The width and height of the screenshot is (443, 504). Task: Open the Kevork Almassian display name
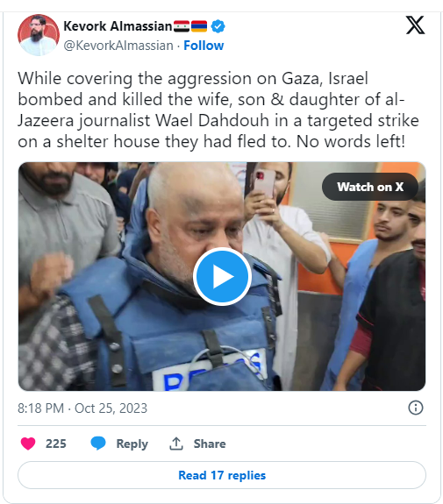click(118, 26)
